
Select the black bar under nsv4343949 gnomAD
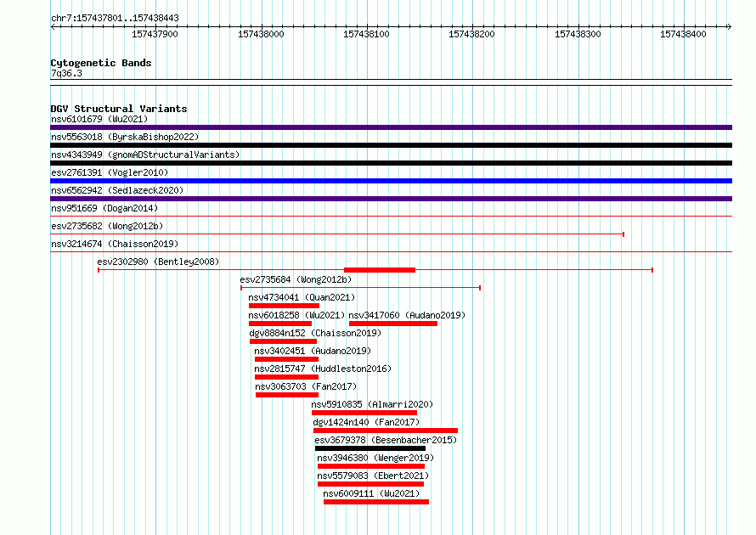[x=391, y=163]
